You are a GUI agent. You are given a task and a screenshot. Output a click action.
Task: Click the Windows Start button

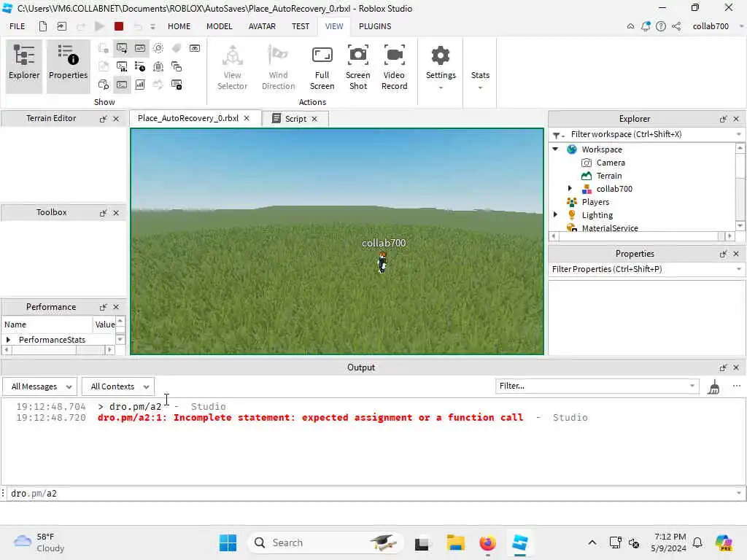(x=228, y=542)
